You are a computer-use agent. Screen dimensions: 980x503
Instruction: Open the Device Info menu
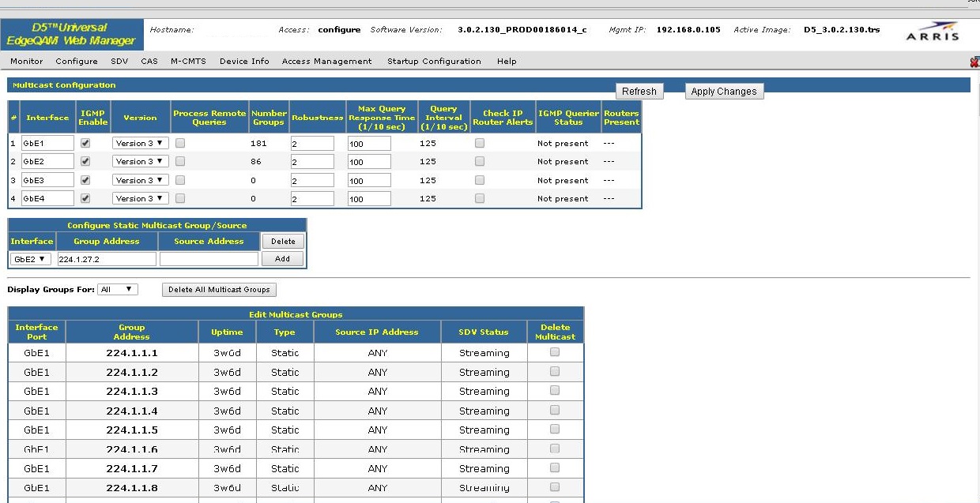coord(244,62)
